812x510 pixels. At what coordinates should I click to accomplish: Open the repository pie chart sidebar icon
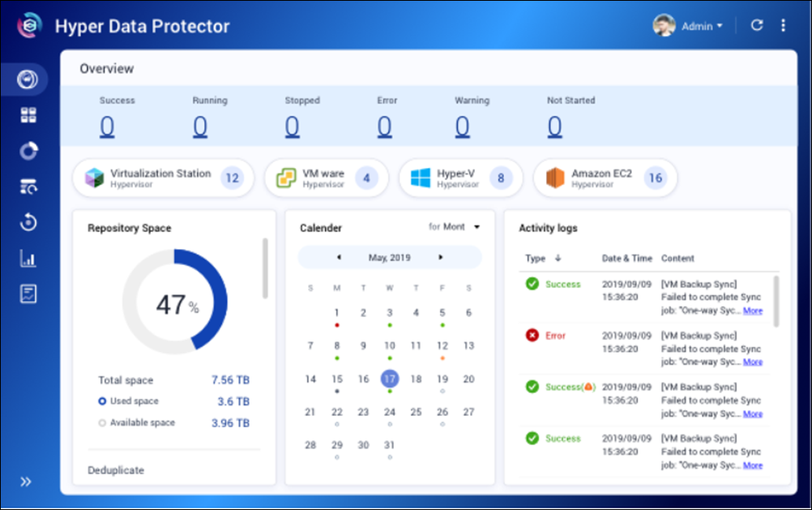(x=28, y=152)
